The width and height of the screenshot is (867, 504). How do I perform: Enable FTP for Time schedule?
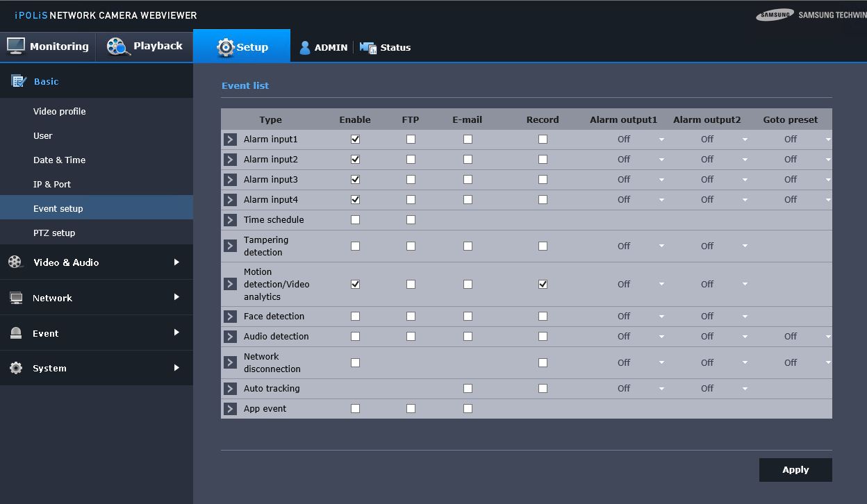tap(411, 219)
